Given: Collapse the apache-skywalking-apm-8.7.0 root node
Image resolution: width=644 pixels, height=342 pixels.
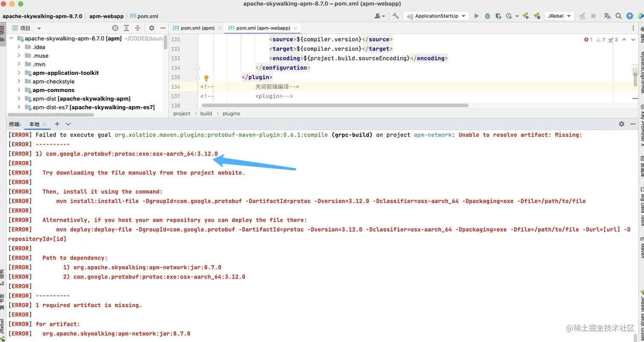Looking at the screenshot, I should tap(11, 38).
